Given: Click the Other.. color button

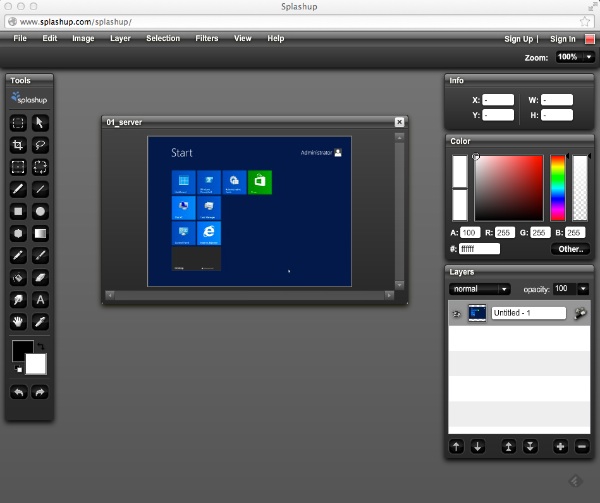Looking at the screenshot, I should point(570,249).
